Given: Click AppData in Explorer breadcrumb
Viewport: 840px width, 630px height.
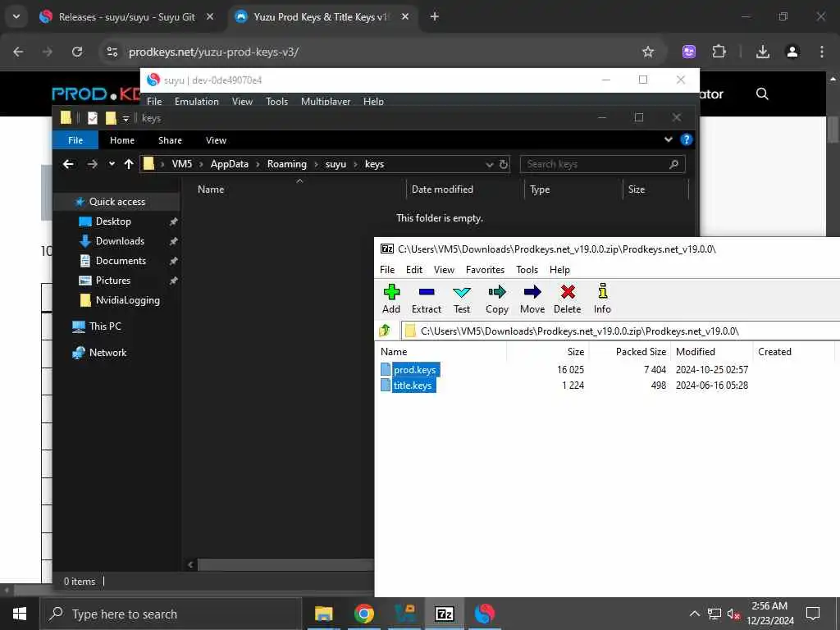Looking at the screenshot, I should [230, 164].
